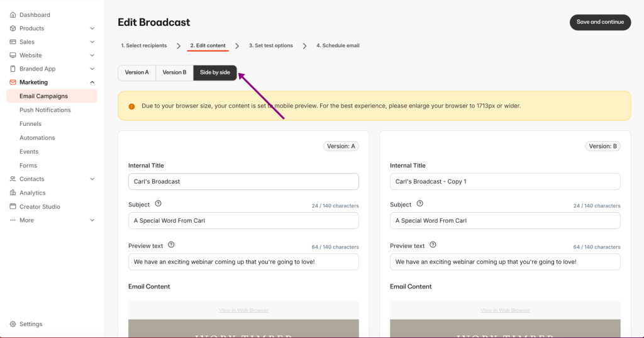Go to step 1. Select recipients
The image size is (644, 338).
(x=144, y=46)
